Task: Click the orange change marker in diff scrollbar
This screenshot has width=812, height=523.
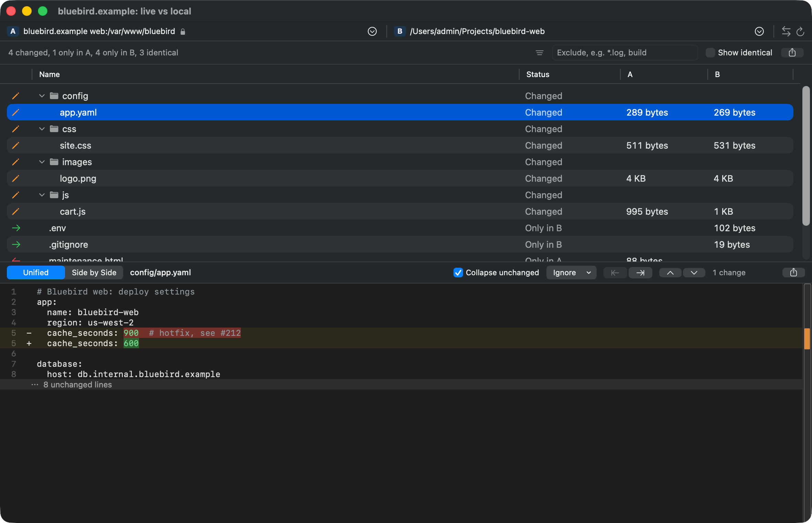Action: (x=807, y=339)
